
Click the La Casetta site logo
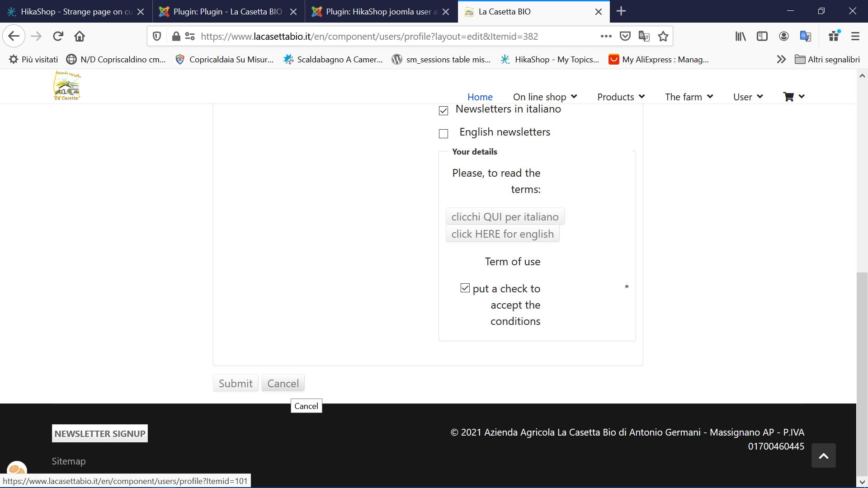point(67,85)
